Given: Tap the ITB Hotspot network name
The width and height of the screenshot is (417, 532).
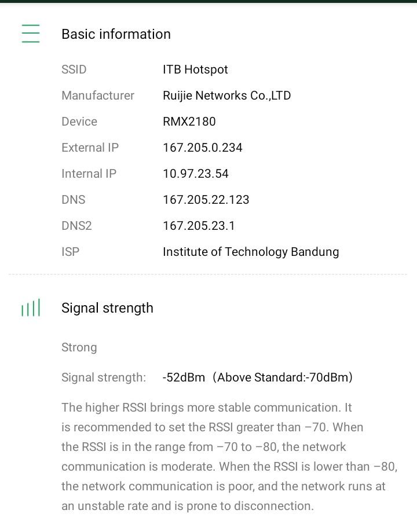Looking at the screenshot, I should pos(195,69).
